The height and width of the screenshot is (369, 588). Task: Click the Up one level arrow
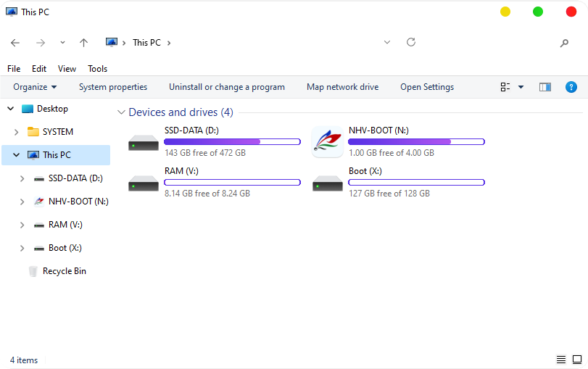tap(83, 43)
